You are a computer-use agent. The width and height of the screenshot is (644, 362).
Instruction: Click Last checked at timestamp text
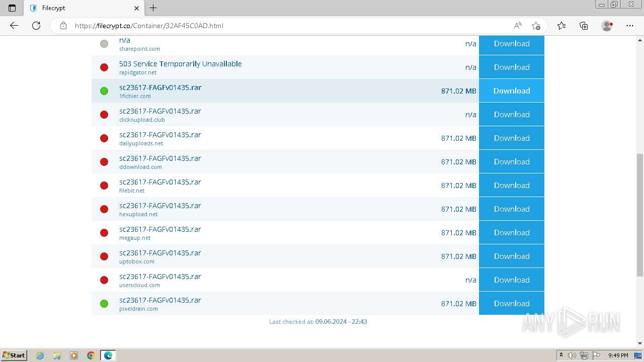point(318,322)
